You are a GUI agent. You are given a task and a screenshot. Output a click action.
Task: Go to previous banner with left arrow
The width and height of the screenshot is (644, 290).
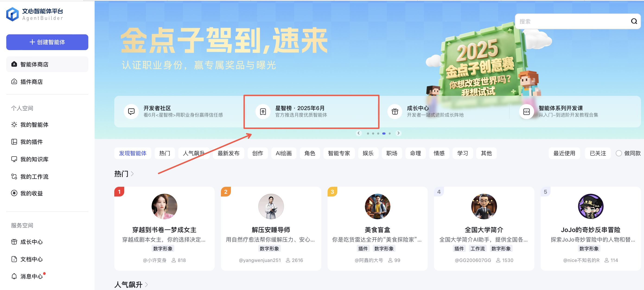tap(359, 133)
